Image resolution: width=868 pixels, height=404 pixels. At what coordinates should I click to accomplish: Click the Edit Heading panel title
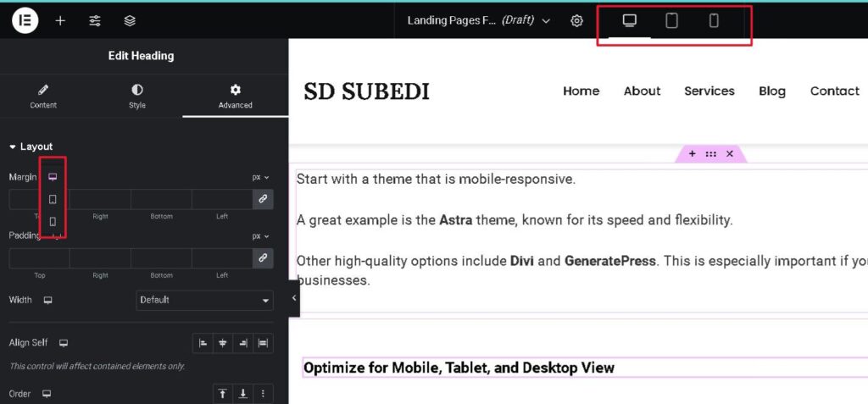(x=142, y=56)
